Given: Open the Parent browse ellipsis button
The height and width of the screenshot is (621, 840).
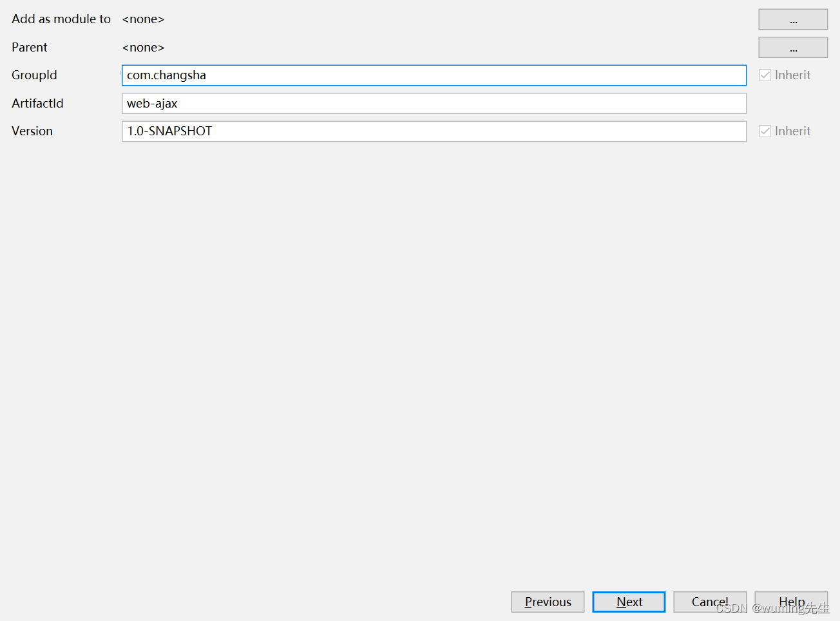Looking at the screenshot, I should [793, 48].
